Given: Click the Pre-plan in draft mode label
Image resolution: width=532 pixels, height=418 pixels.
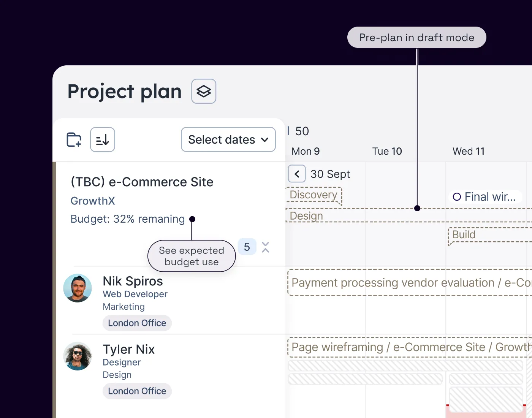Looking at the screenshot, I should 416,37.
